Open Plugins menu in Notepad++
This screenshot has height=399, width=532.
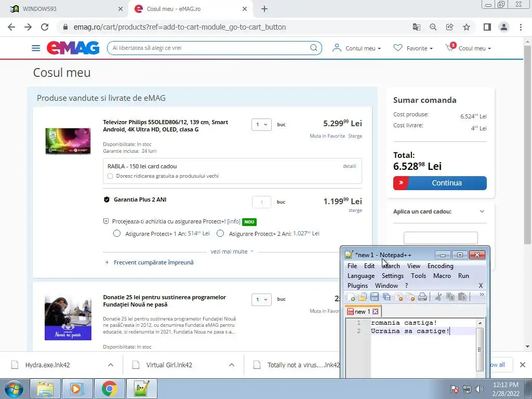coord(357,286)
